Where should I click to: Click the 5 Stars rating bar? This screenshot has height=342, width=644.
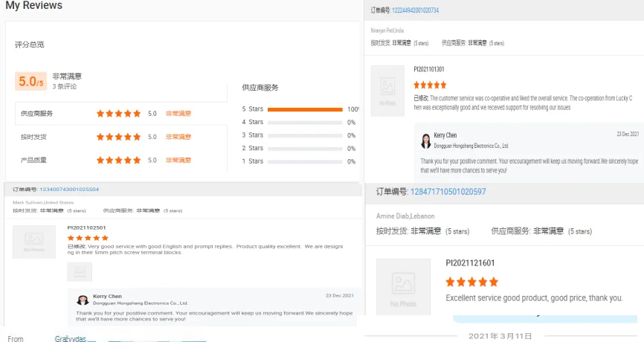(x=305, y=109)
